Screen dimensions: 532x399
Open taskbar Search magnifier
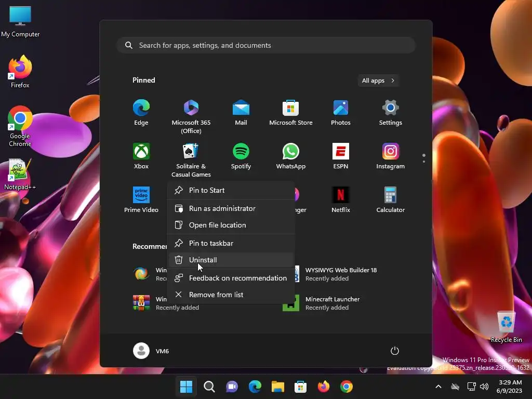209,387
